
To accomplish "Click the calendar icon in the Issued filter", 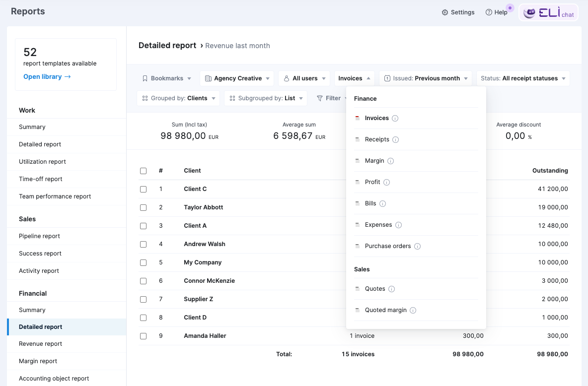I will coord(387,78).
